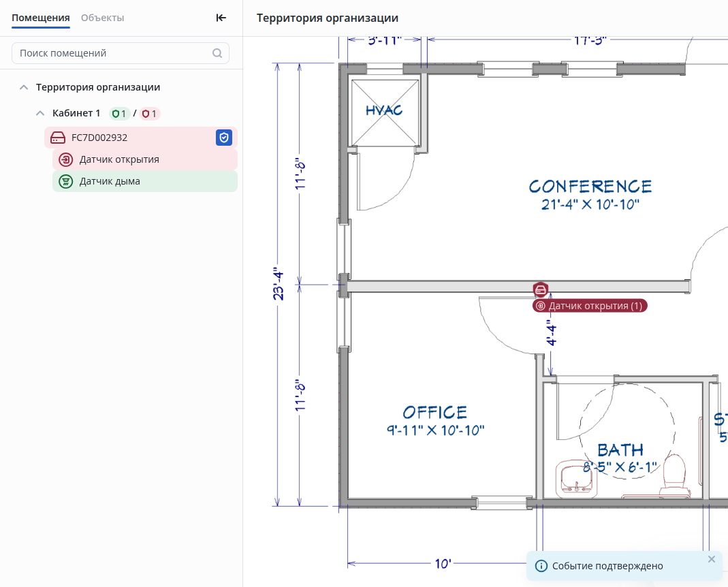Focus the Поиск помещений search field
Viewport: 728px width, 587px height.
(x=112, y=53)
